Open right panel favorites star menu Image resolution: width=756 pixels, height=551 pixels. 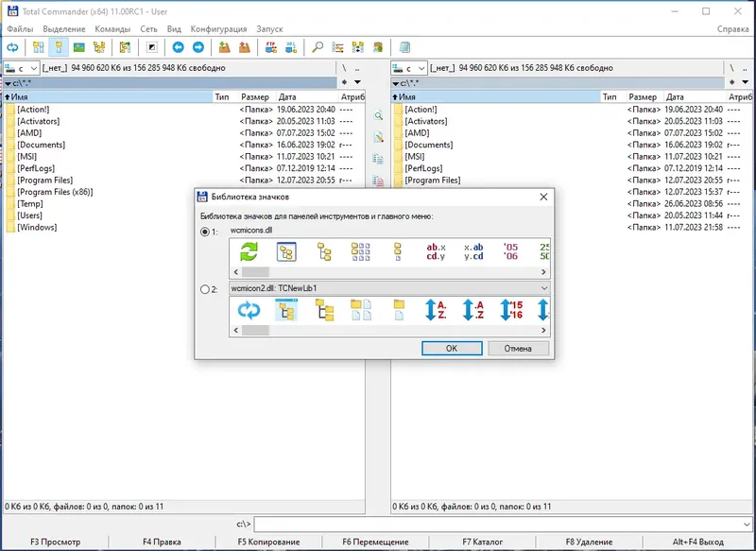tap(731, 82)
